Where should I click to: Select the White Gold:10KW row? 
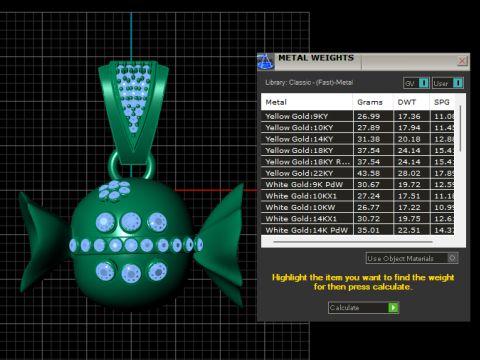(357, 207)
